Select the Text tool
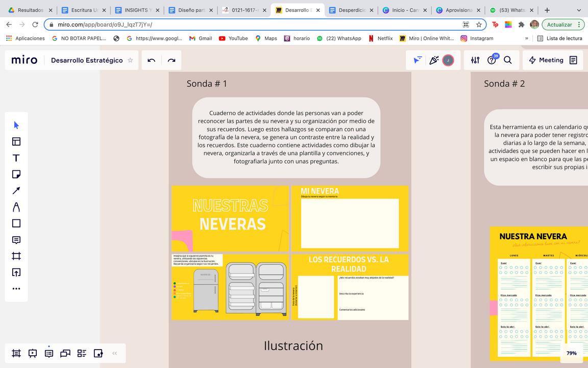The image size is (588, 368). click(16, 158)
